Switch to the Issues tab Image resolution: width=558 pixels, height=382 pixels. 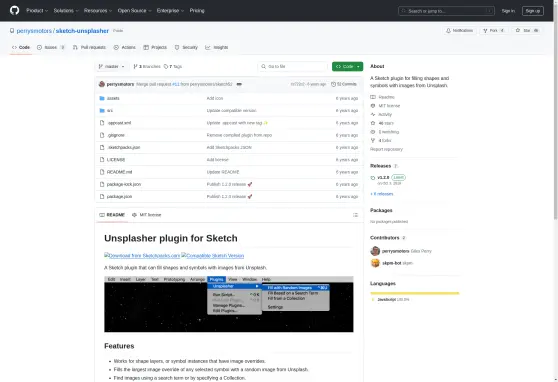pyautogui.click(x=51, y=47)
